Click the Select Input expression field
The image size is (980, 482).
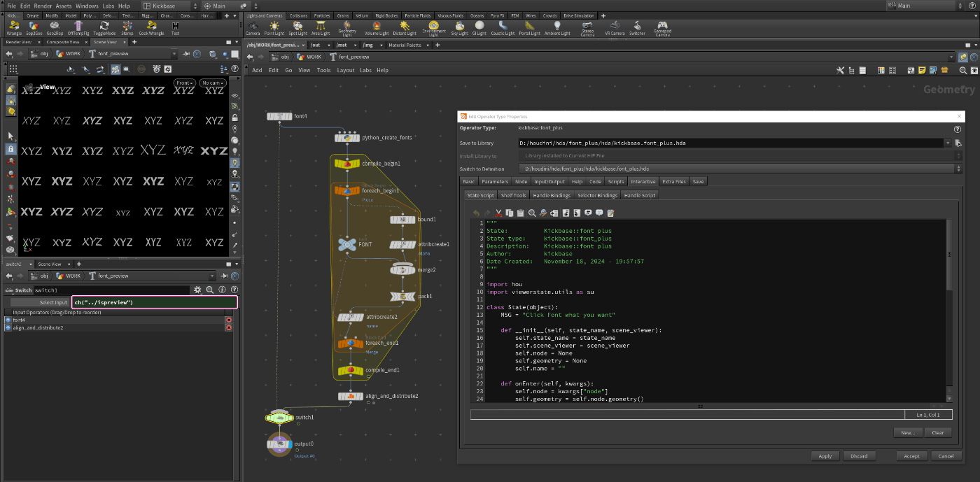coord(155,302)
